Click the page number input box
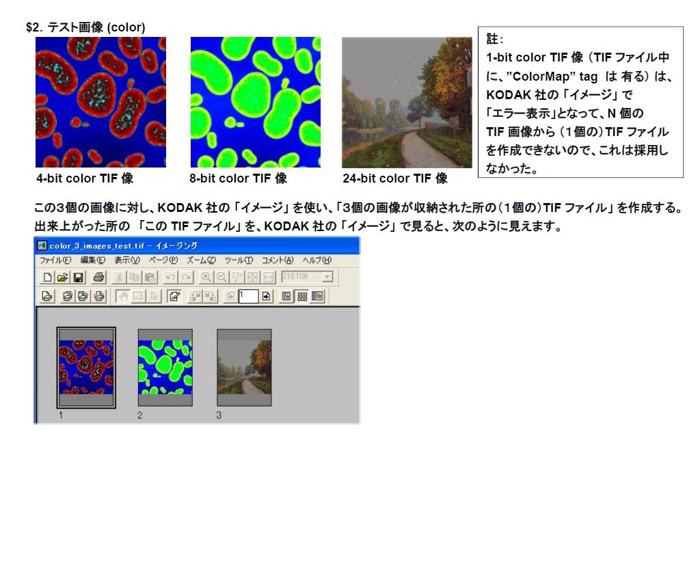 click(248, 296)
